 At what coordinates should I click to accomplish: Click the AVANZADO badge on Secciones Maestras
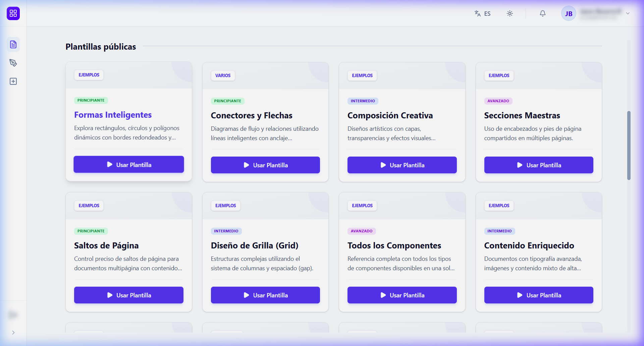(498, 101)
